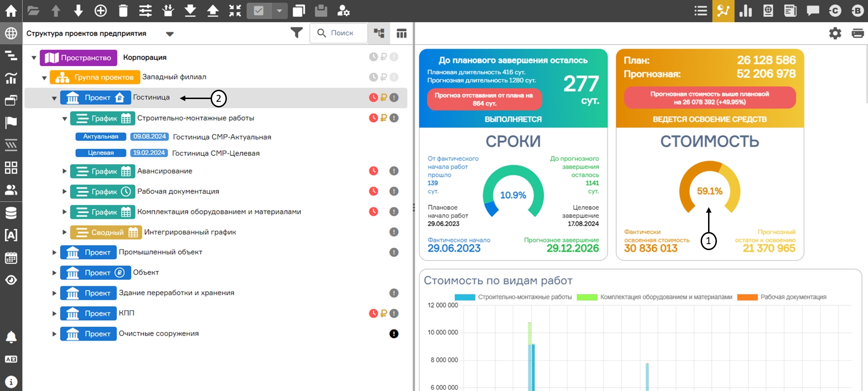Add new item with plus-circle icon

100,11
